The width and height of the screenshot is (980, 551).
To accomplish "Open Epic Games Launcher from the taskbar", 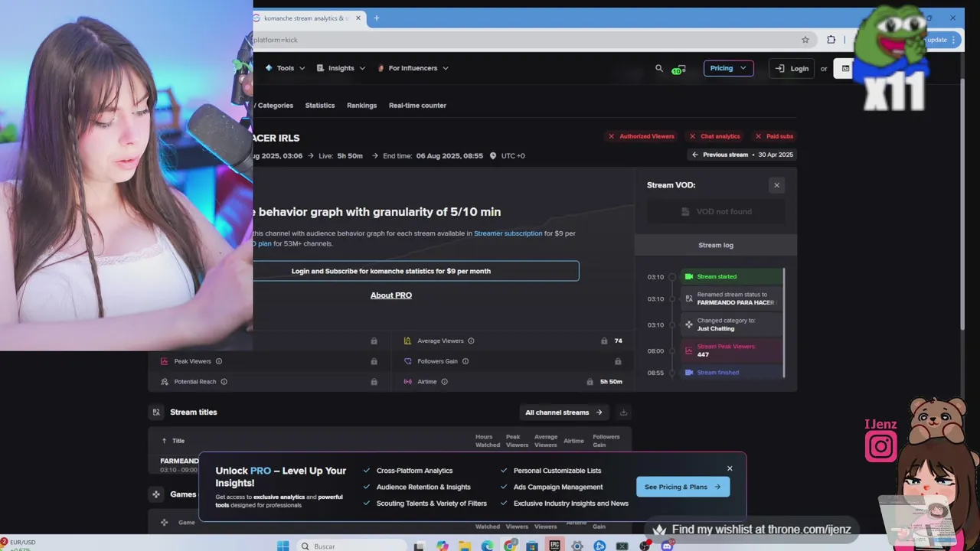I will 555,546.
